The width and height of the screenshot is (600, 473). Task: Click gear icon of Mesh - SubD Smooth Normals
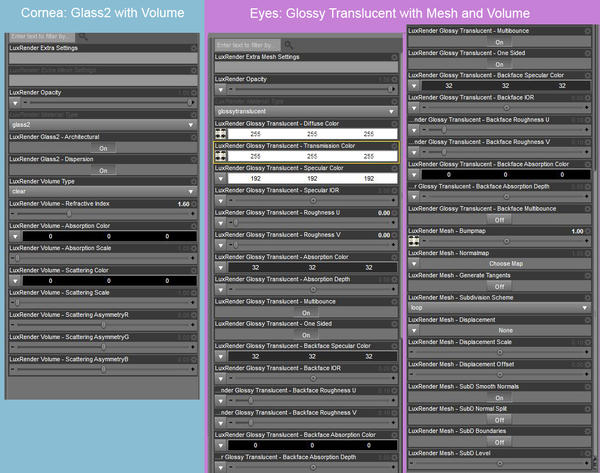(x=587, y=387)
